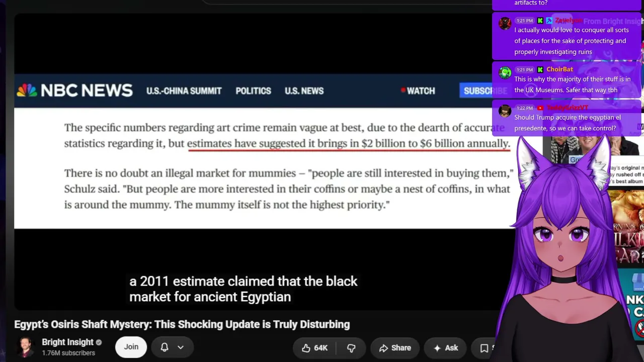Click the YouTube badge on the 1:22 PM message
Screen dimensions: 644x362
pyautogui.click(x=540, y=108)
